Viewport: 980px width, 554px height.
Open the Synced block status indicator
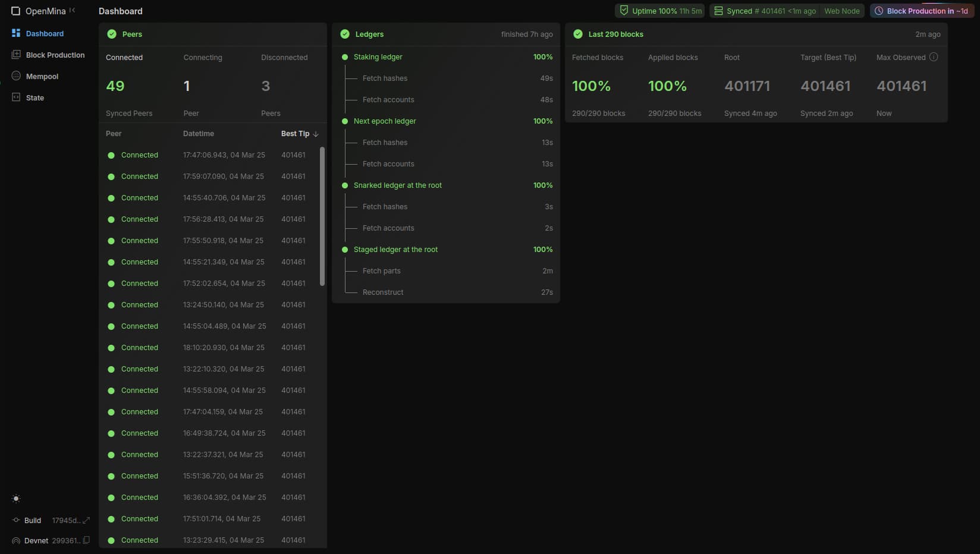click(x=765, y=11)
